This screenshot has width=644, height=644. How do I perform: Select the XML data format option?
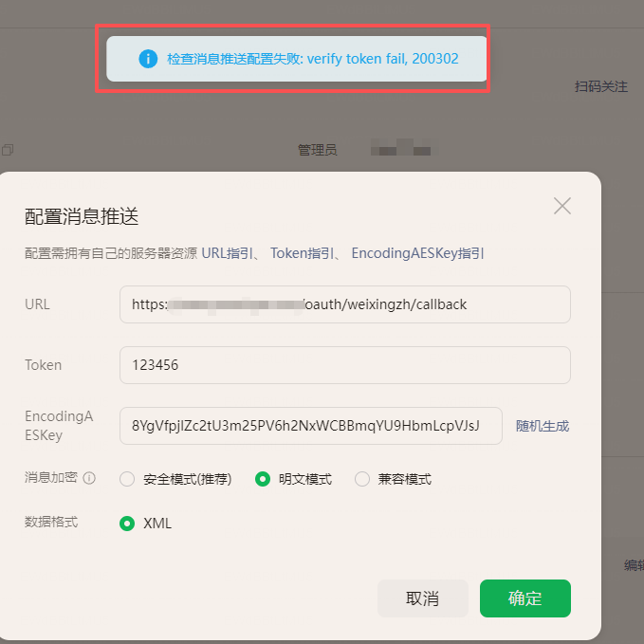pos(127,524)
